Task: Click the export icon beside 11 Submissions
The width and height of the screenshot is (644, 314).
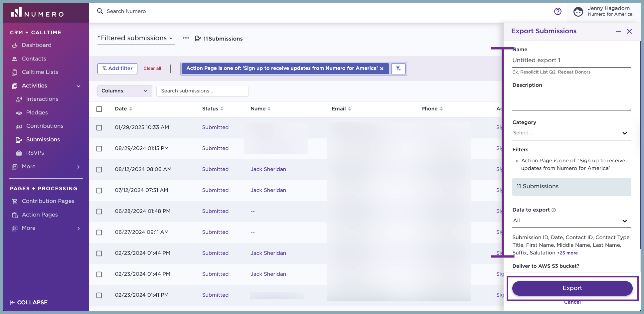Action: click(x=198, y=39)
